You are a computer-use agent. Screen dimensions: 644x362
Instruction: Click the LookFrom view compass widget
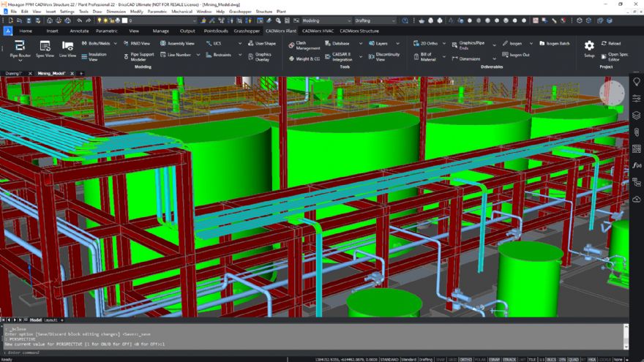click(612, 93)
